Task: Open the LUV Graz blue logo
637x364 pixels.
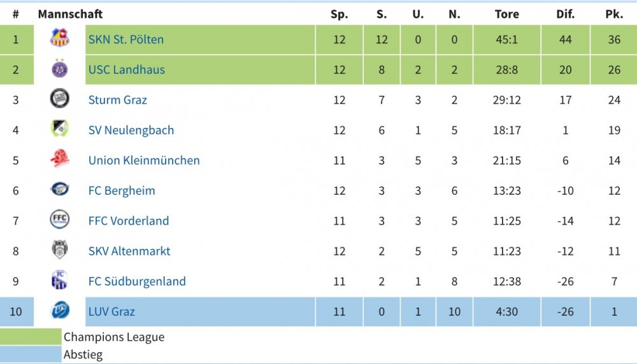Action: [x=60, y=311]
